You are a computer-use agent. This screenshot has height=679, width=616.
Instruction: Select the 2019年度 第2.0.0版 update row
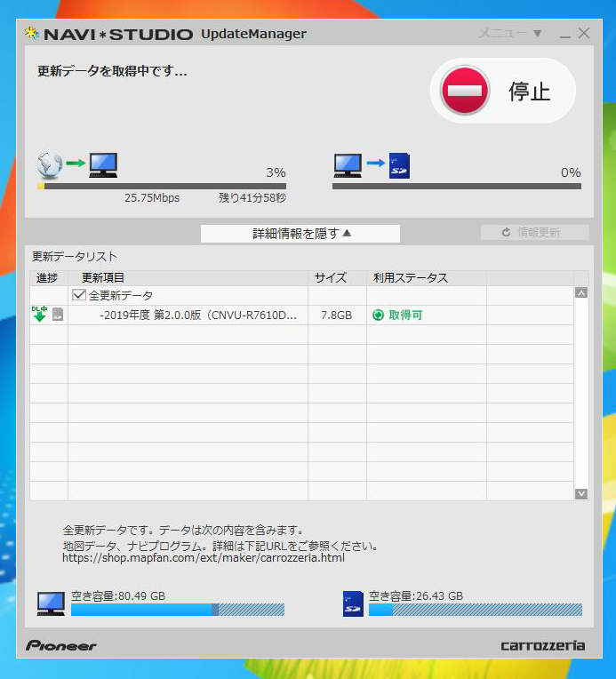(x=198, y=315)
